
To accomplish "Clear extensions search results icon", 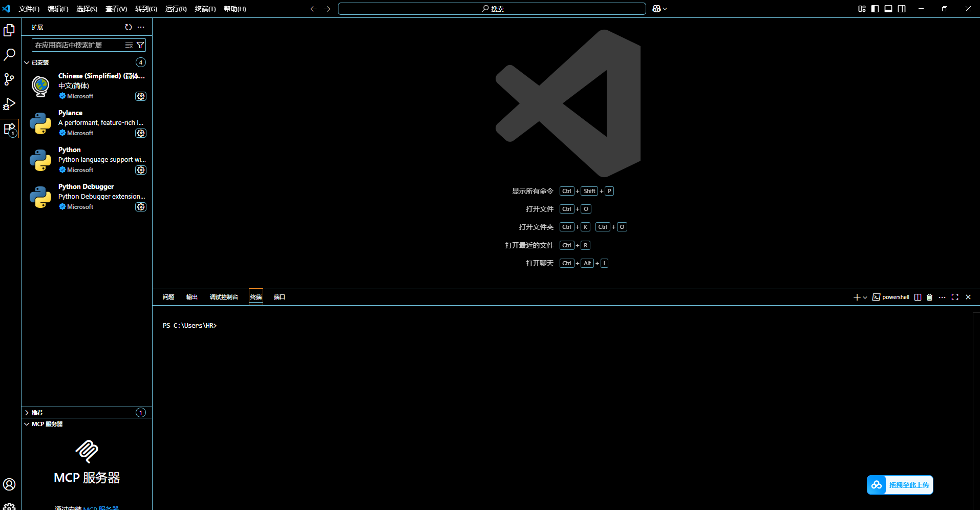I will tap(129, 45).
